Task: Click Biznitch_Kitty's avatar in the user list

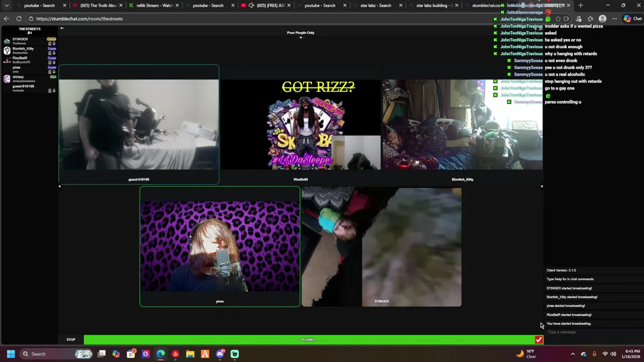Action: pos(7,51)
